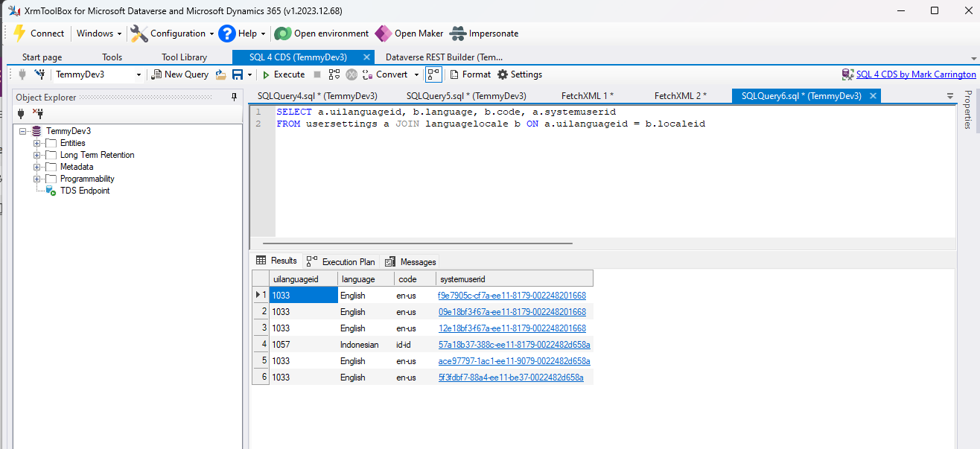Click the Save disk icon
This screenshot has height=449, width=980.
(238, 74)
